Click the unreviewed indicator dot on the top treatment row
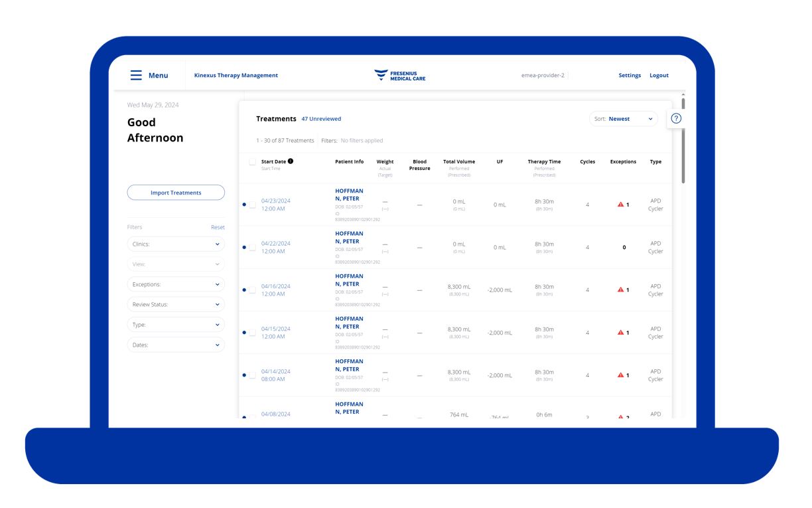This screenshot has width=812, height=508. point(243,204)
